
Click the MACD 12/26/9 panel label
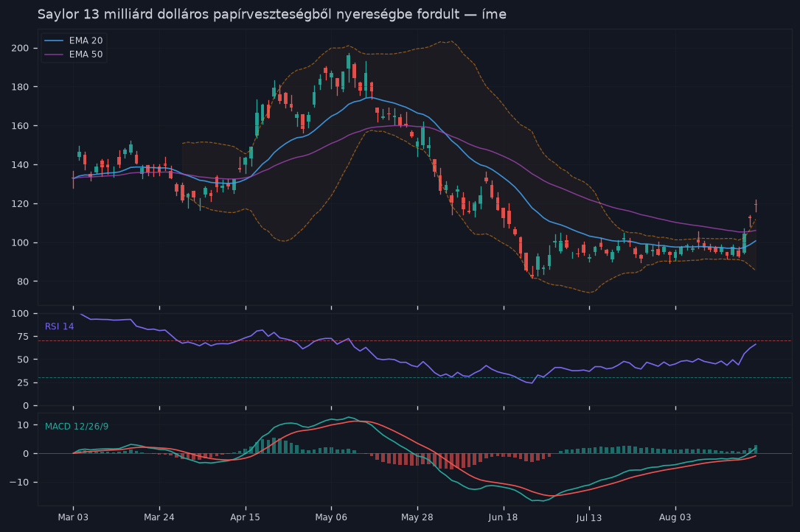coord(77,427)
